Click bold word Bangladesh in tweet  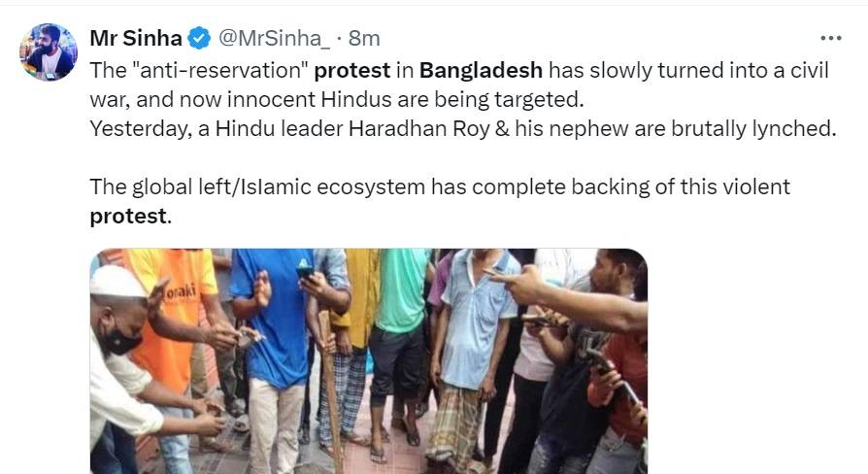point(481,72)
